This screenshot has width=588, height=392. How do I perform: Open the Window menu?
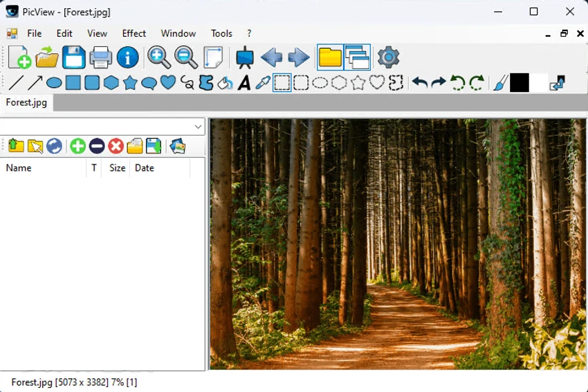click(x=178, y=33)
